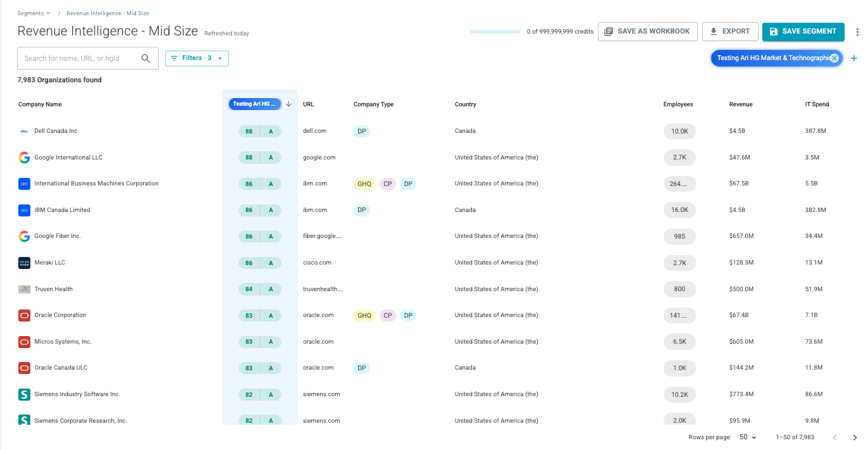Focus the name, URL, or hgId search field
Image resolution: width=868 pixels, height=450 pixels.
80,58
